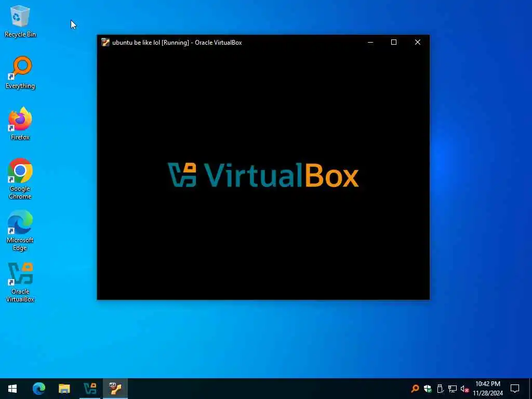Open File Explorer from the taskbar
This screenshot has width=532, height=399.
[64, 389]
